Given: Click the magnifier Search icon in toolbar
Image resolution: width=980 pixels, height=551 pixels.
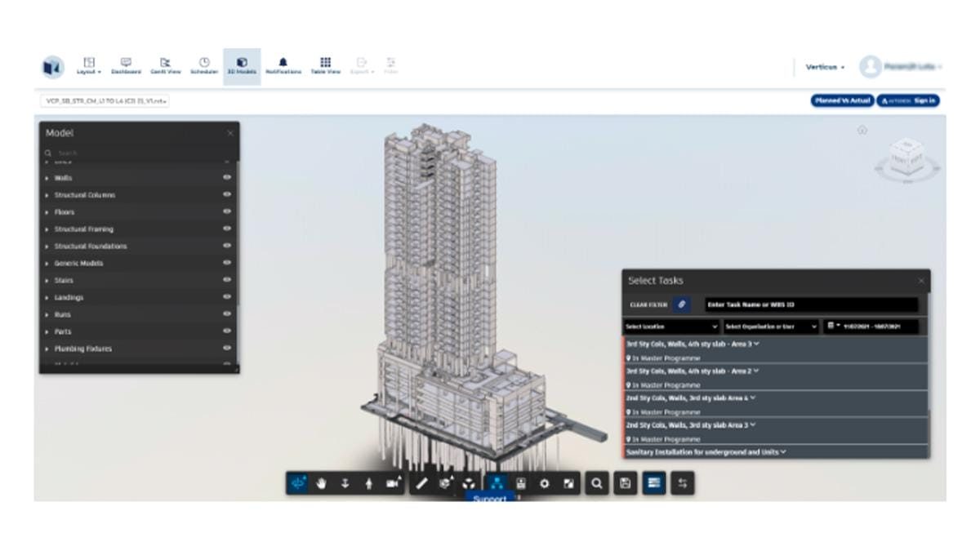Looking at the screenshot, I should click(x=597, y=484).
